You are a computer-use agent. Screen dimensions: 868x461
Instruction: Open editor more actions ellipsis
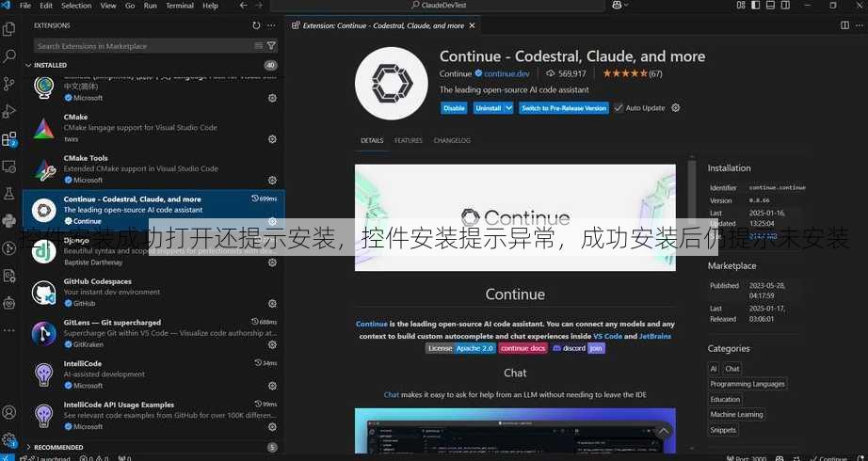coord(860,25)
